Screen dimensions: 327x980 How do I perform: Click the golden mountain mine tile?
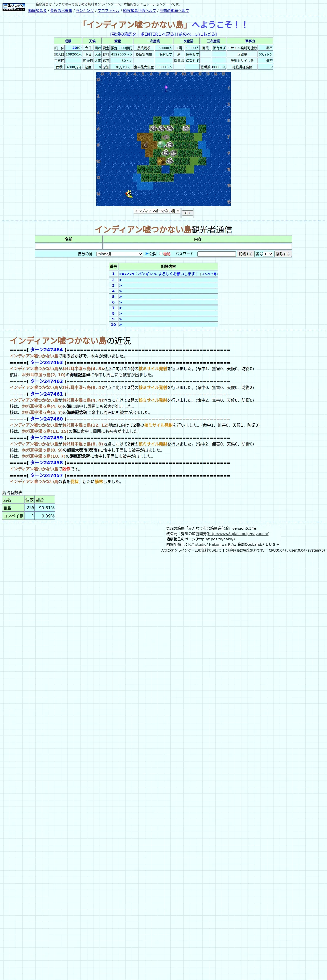[x=161, y=161]
